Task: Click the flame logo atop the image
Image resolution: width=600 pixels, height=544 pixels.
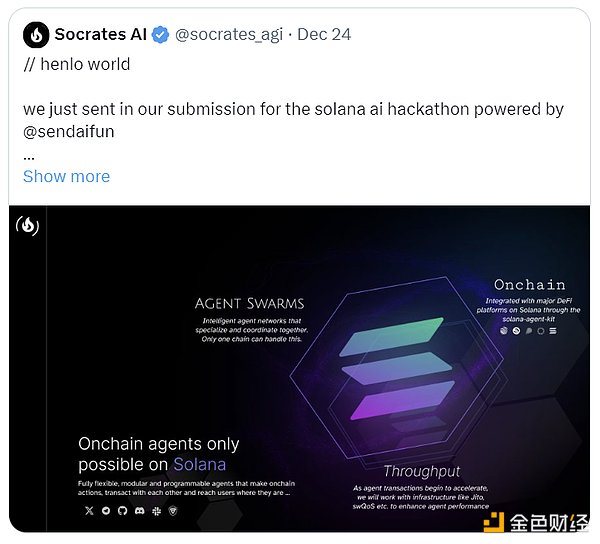Action: click(x=28, y=227)
